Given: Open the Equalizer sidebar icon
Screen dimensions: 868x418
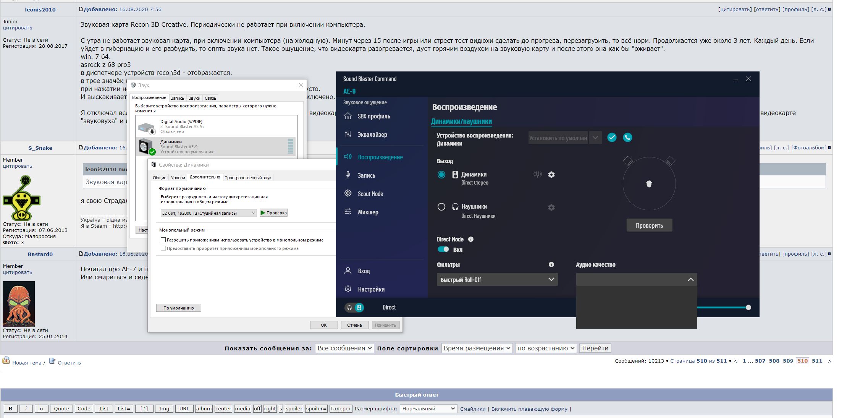Looking at the screenshot, I should click(x=348, y=134).
